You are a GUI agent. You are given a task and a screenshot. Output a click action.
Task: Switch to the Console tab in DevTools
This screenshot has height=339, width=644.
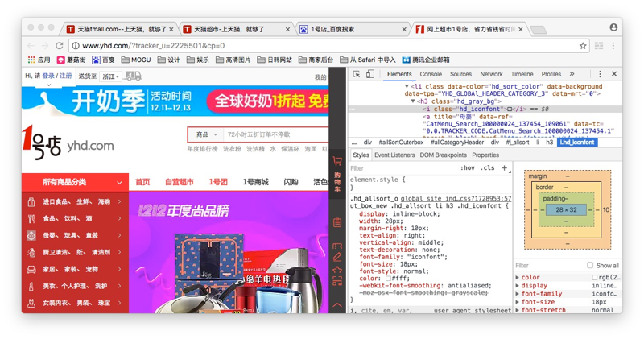click(431, 74)
